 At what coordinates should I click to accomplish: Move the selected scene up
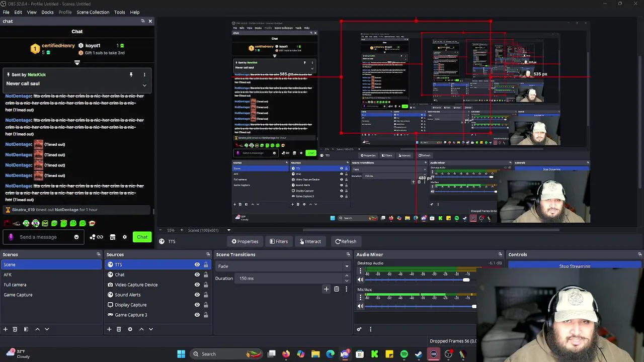[x=37, y=329]
